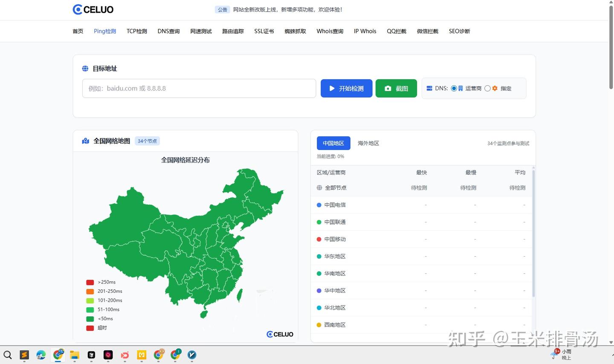
Task: Open the SSL证书 menu item
Action: (x=264, y=31)
